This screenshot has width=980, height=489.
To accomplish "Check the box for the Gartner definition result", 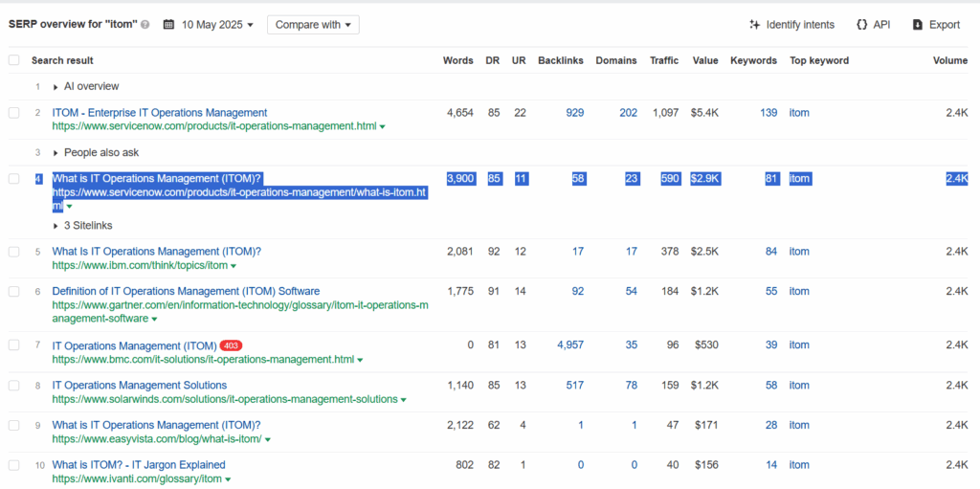I will (x=13, y=292).
